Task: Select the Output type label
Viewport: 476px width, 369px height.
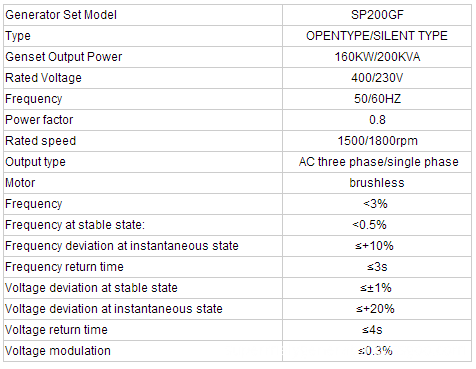Action: coord(35,162)
